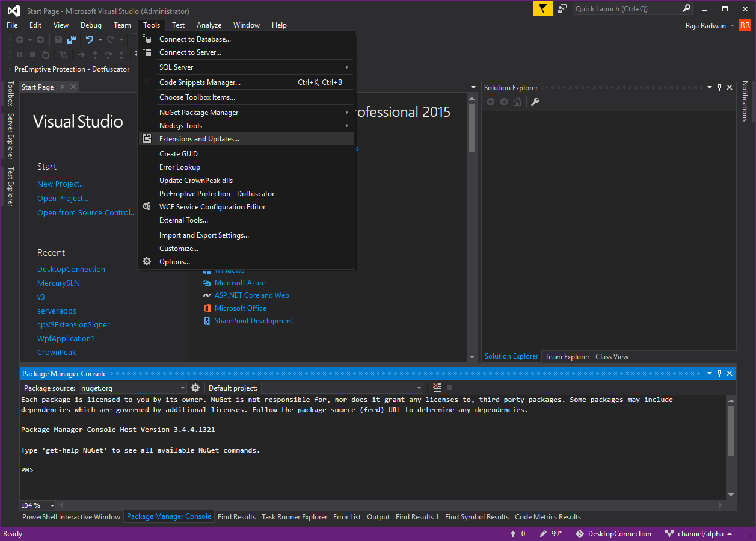Click the Open Project link
This screenshot has width=756, height=541.
63,199
